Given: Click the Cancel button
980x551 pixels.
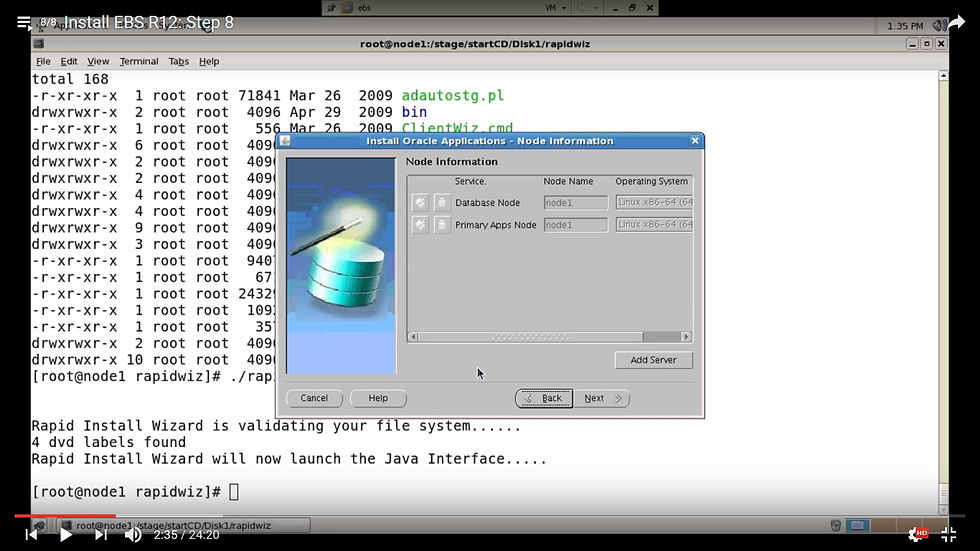Looking at the screenshot, I should (314, 398).
